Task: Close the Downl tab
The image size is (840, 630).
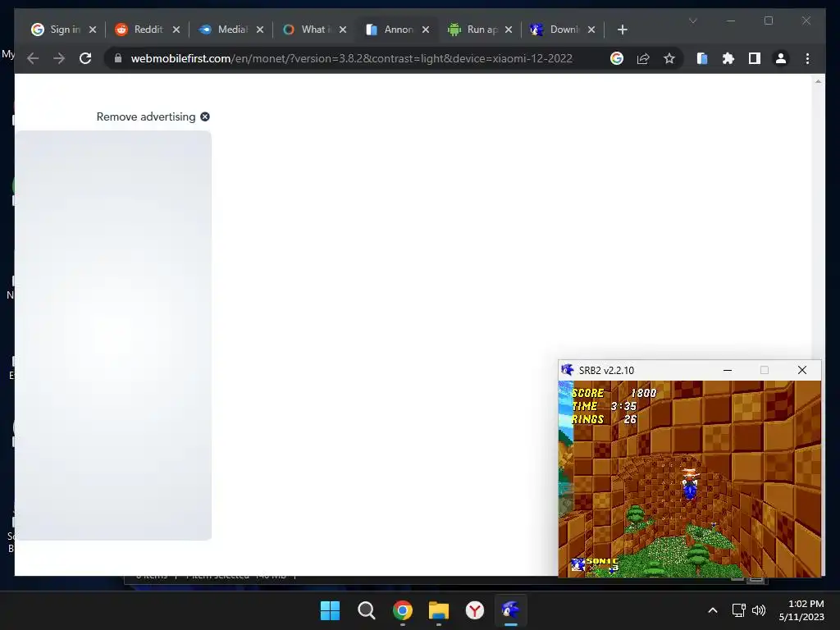Action: pos(591,30)
